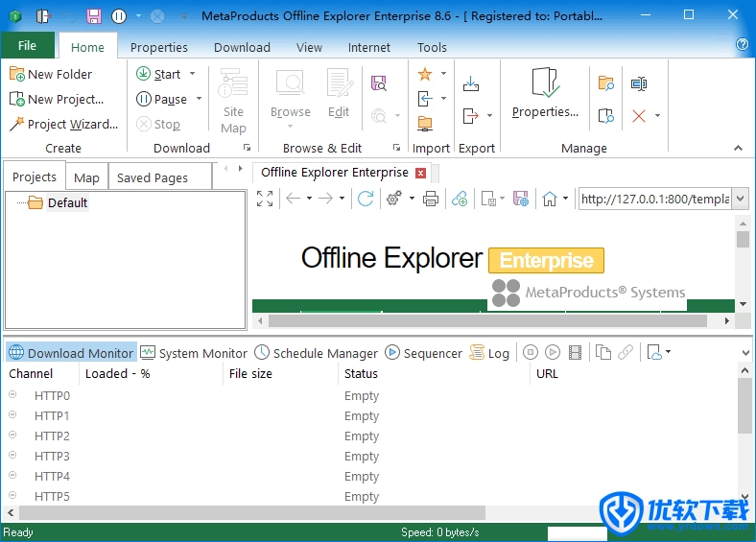Print the current page
The height and width of the screenshot is (542, 756).
[431, 199]
